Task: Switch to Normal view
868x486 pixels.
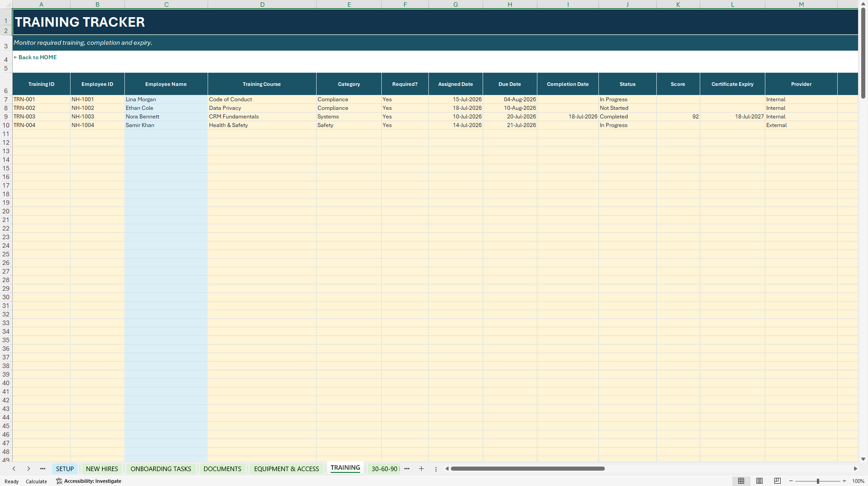Action: (741, 481)
